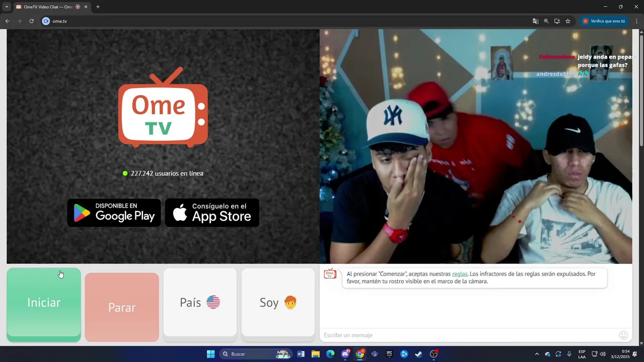Click the red Parar button
Screen dimensions: 644x362
122,307
